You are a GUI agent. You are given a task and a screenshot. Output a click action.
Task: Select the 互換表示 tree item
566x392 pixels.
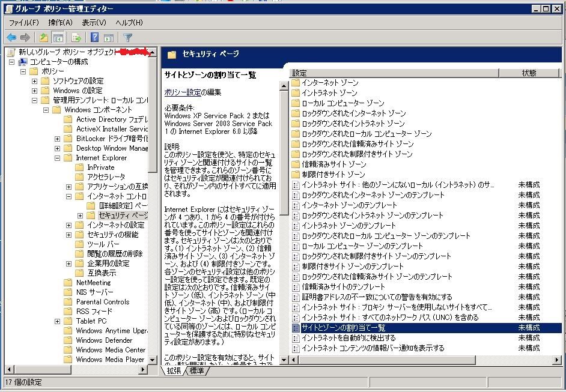pyautogui.click(x=102, y=273)
